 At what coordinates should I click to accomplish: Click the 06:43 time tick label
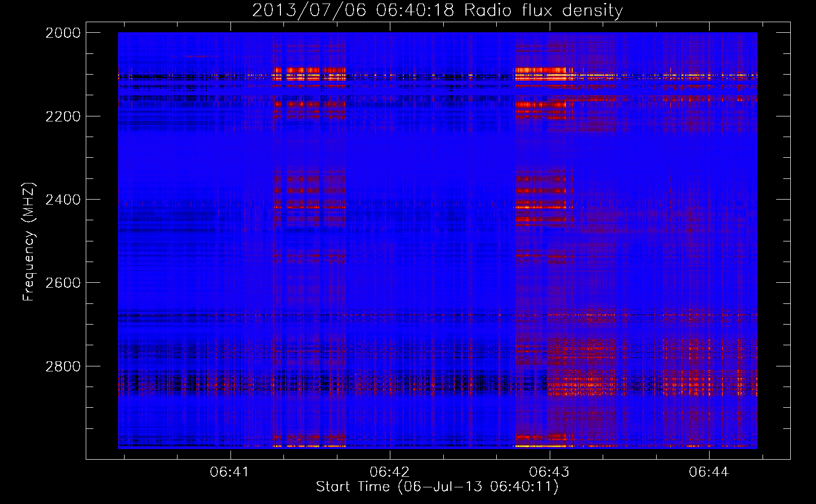coord(549,472)
